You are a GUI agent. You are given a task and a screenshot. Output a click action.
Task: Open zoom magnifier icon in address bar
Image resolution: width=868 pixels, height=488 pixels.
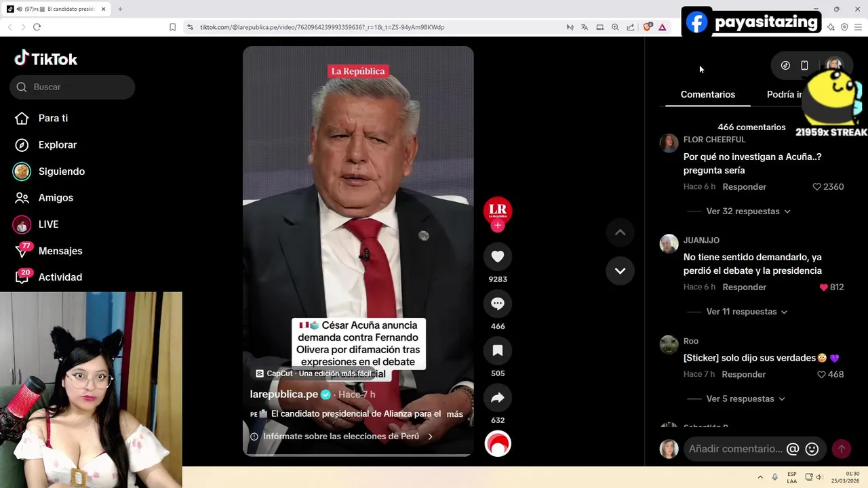point(615,27)
